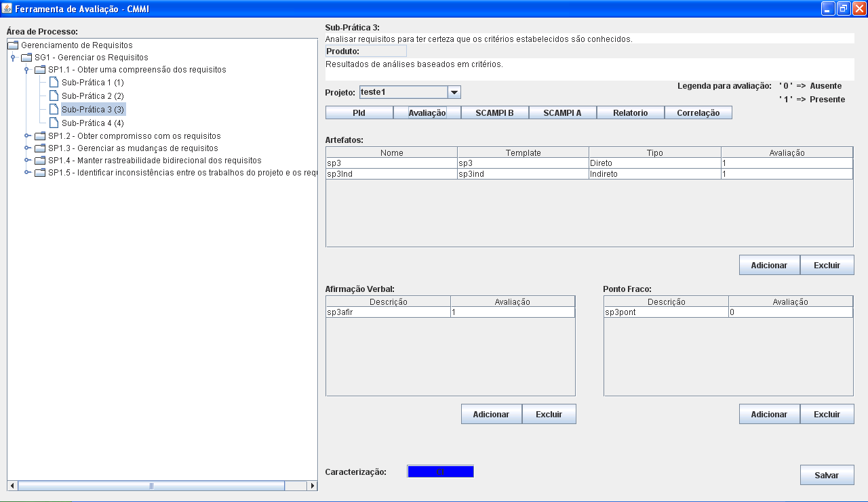Image resolution: width=868 pixels, height=502 pixels.
Task: Select the Sub-Prática 1 (1) tree item
Action: coord(93,83)
